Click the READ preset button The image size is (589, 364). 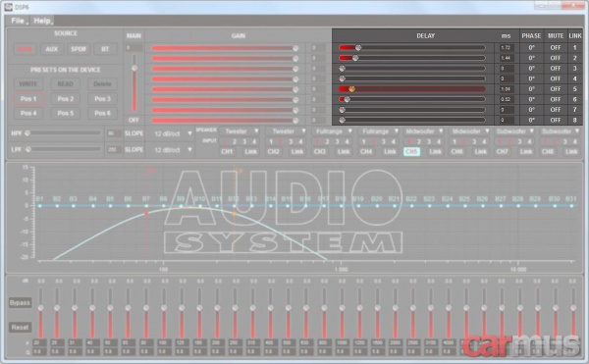[66, 84]
